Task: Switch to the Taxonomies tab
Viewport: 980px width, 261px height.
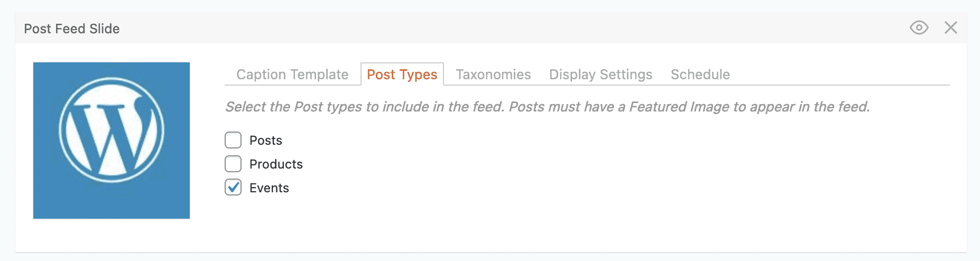Action: click(493, 74)
